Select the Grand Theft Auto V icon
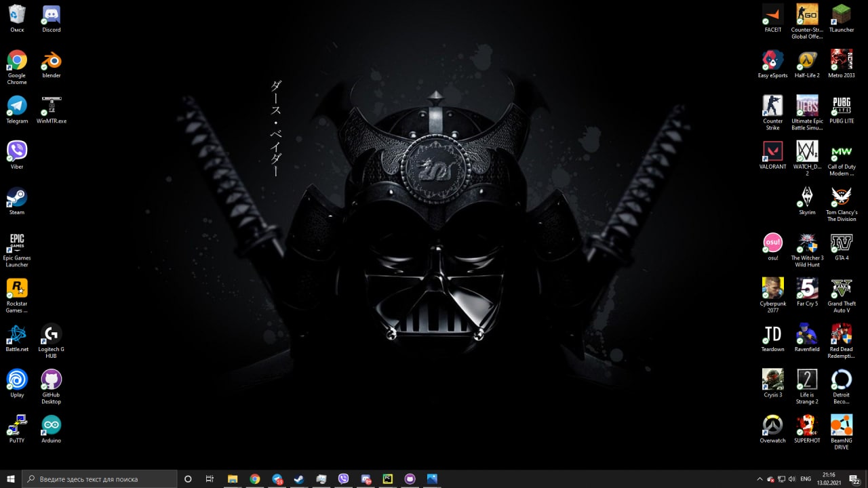 pyautogui.click(x=842, y=295)
